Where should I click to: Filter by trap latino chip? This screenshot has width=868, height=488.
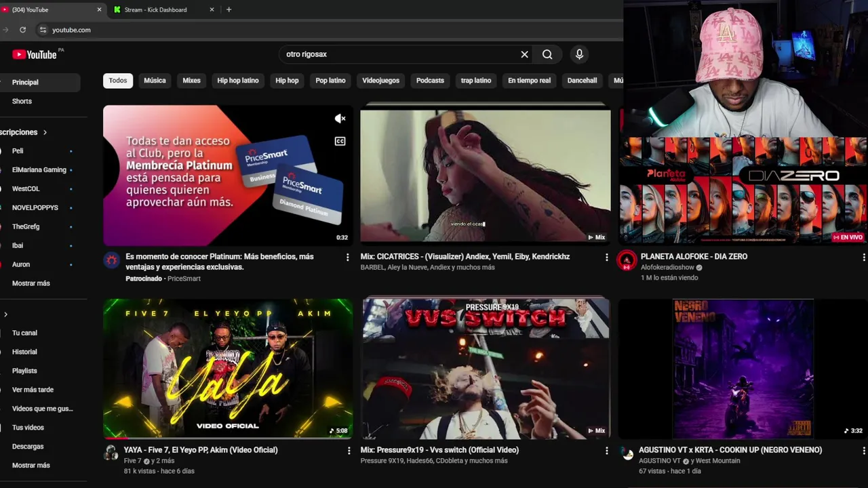tap(476, 81)
